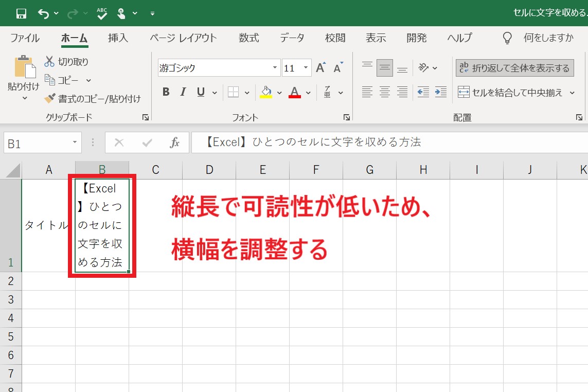The width and height of the screenshot is (588, 392).
Task: Toggle touch/mouse mode icon
Action: tap(121, 13)
